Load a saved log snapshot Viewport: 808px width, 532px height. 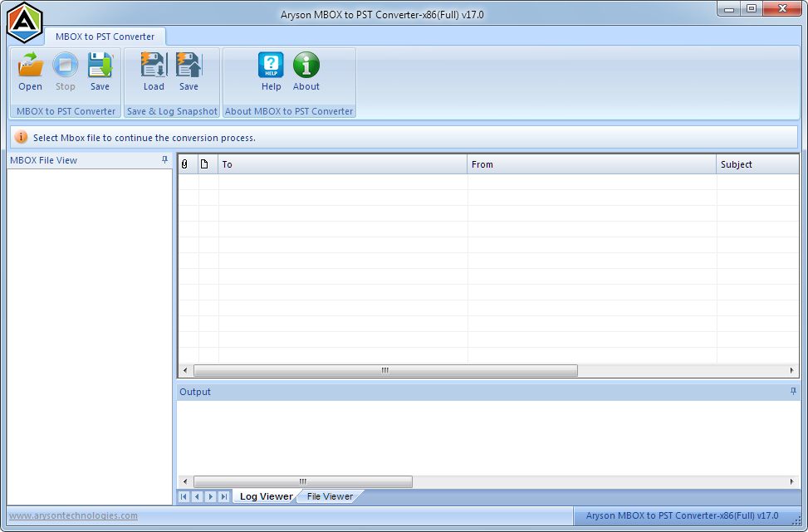pyautogui.click(x=154, y=71)
